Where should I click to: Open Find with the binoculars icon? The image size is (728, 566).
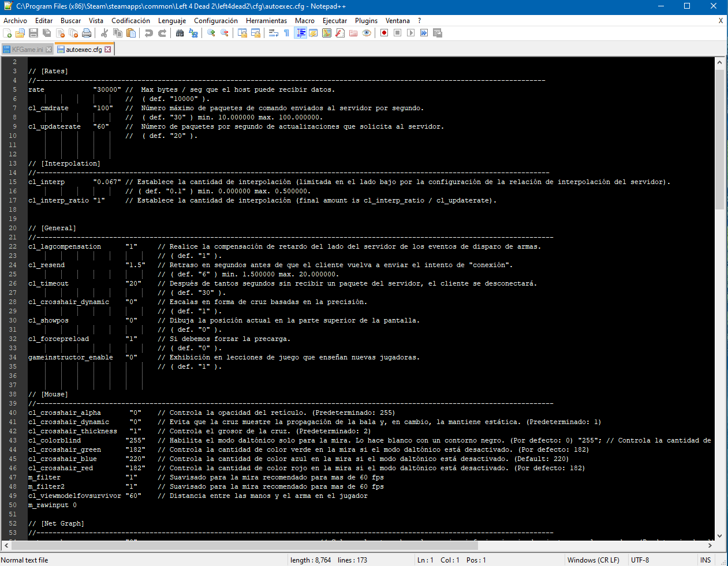coord(180,33)
